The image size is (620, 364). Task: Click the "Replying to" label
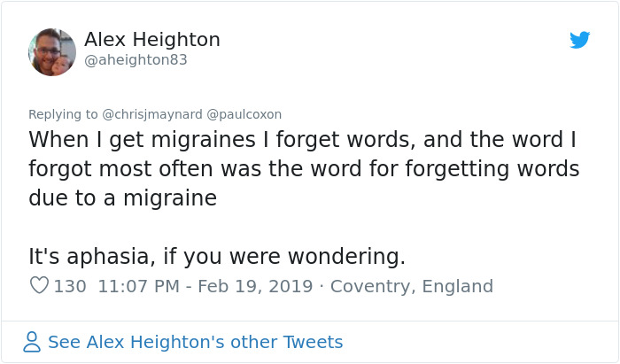pos(63,114)
